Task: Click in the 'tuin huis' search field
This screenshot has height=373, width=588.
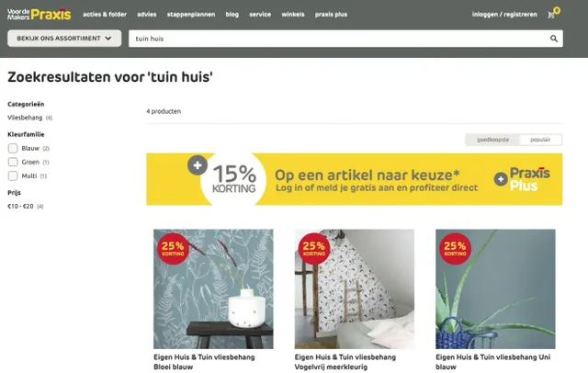Action: point(337,39)
